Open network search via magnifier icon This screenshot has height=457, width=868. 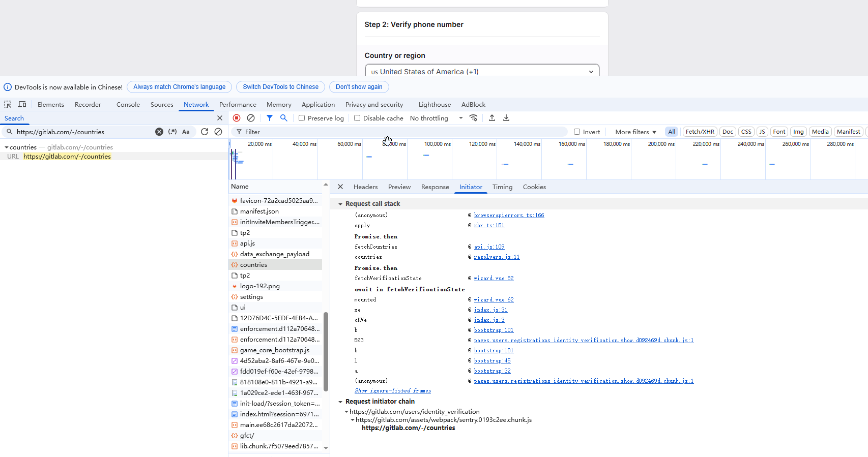(x=284, y=118)
